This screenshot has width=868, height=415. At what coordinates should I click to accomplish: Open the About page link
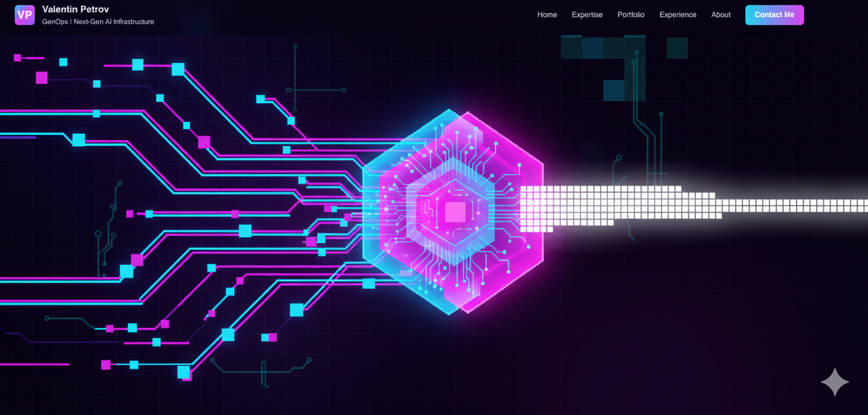(721, 15)
